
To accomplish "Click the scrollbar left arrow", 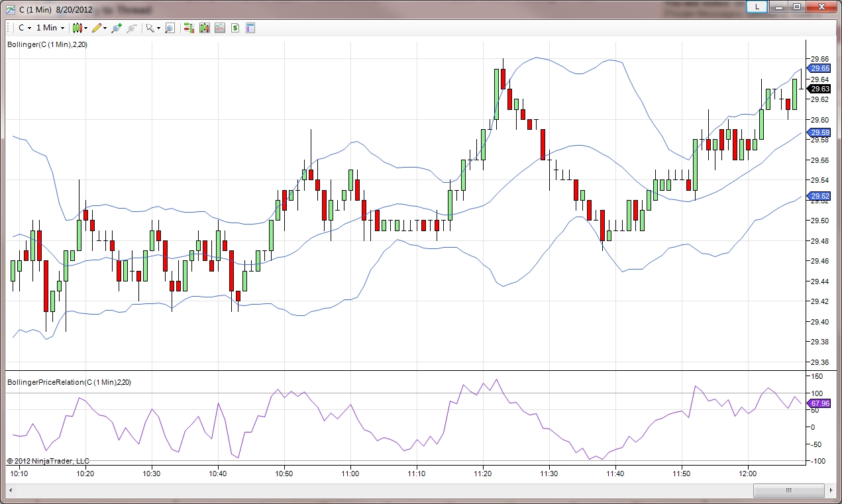I will [x=11, y=490].
